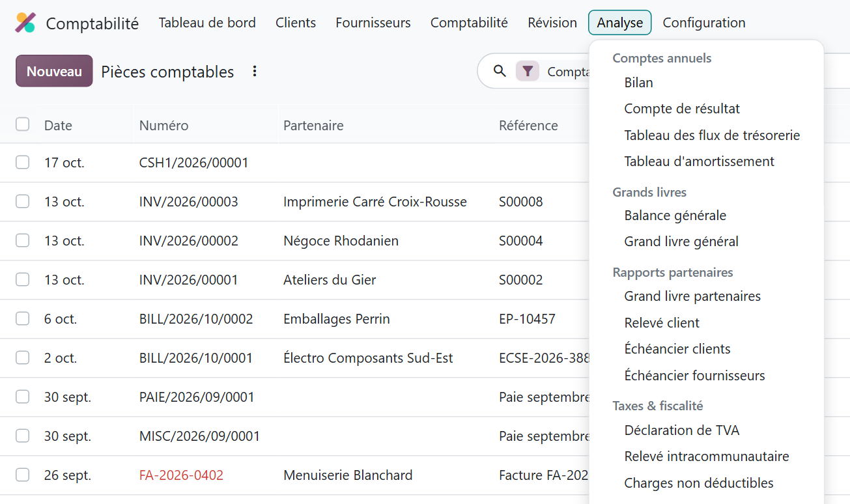Viewport: 850px width, 504px height.
Task: Check the row INV/2026/00003
Action: pos(23,201)
